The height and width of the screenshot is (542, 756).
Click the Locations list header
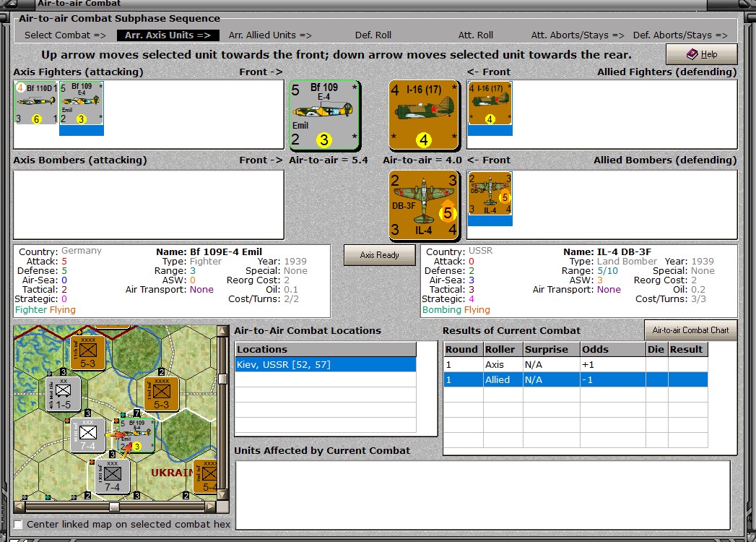click(326, 350)
